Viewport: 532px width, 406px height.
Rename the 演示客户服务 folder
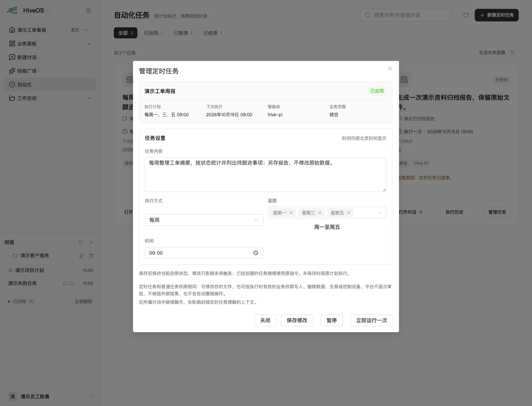tap(82, 256)
